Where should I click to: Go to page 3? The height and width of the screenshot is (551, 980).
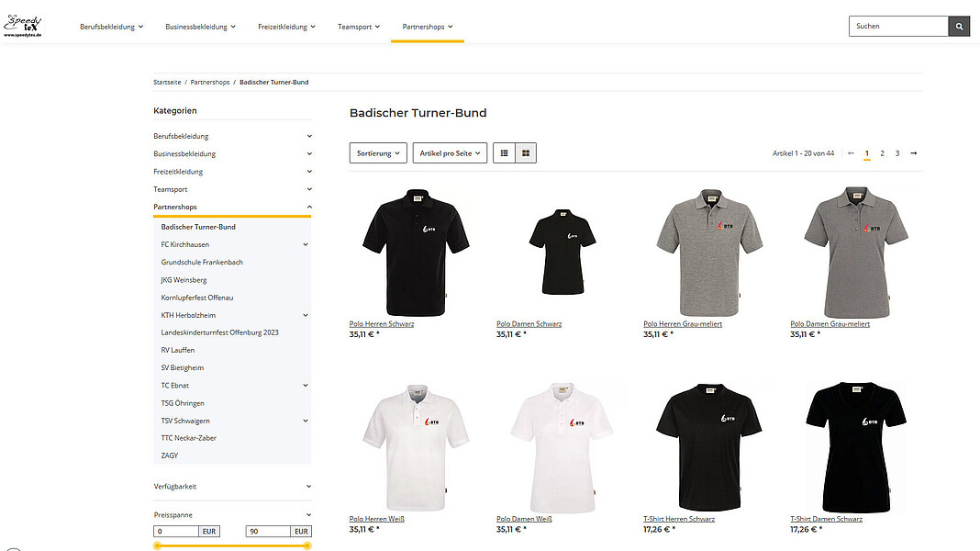click(897, 153)
